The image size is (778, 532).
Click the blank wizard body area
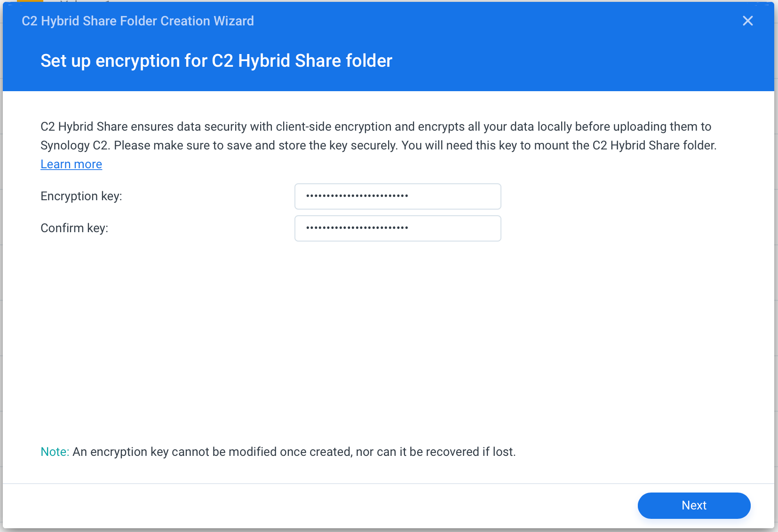coord(388,338)
